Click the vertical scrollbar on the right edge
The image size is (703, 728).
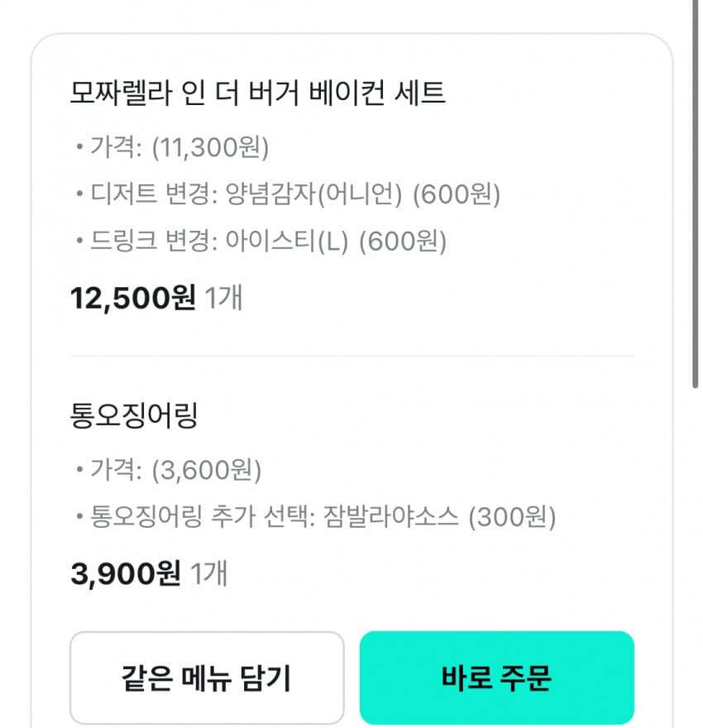[696, 190]
